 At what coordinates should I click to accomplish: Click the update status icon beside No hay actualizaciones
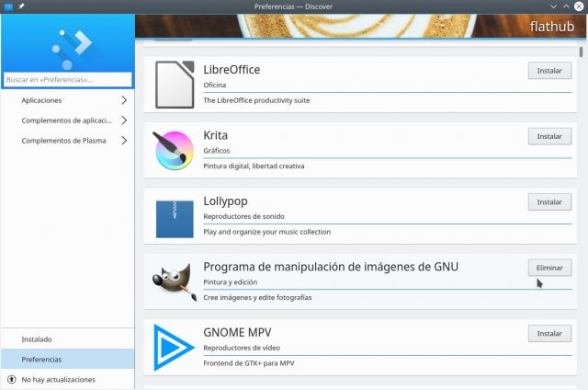12,380
